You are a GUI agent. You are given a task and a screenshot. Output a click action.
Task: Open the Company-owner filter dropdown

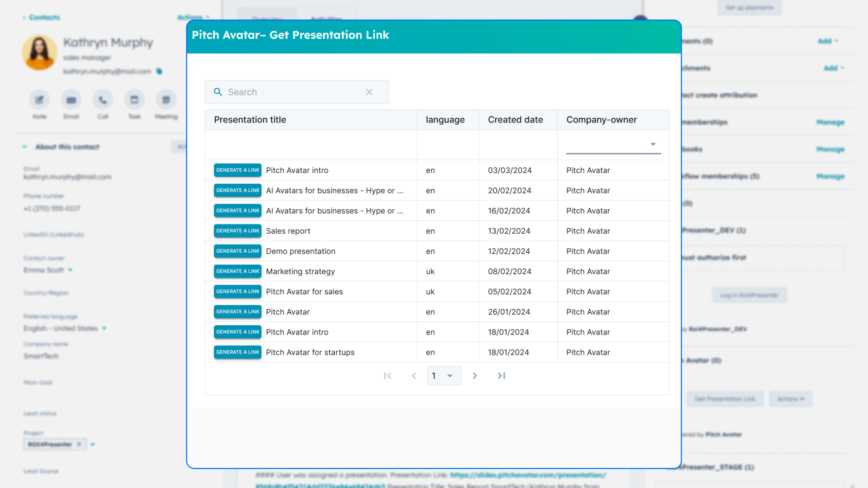pos(653,144)
